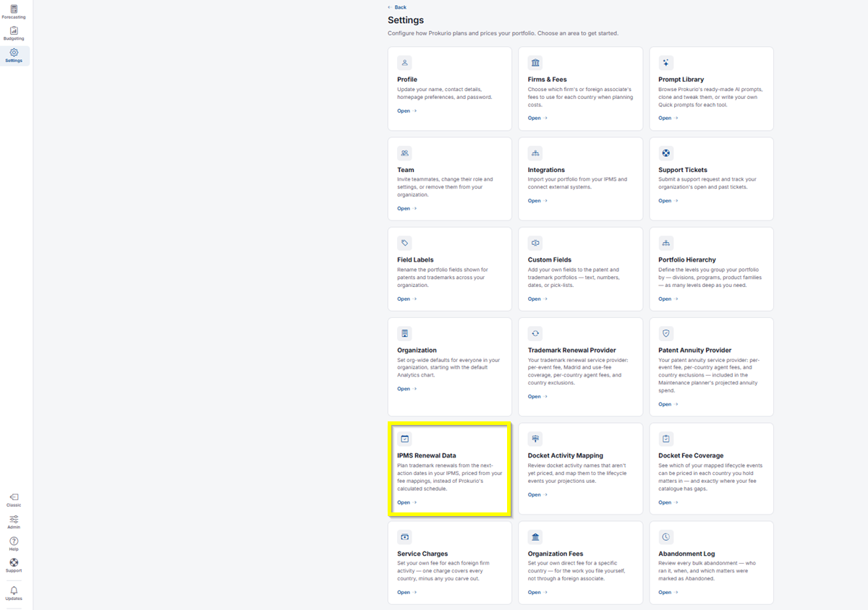Click the Team card people icon
This screenshot has width=868, height=610.
coord(404,153)
